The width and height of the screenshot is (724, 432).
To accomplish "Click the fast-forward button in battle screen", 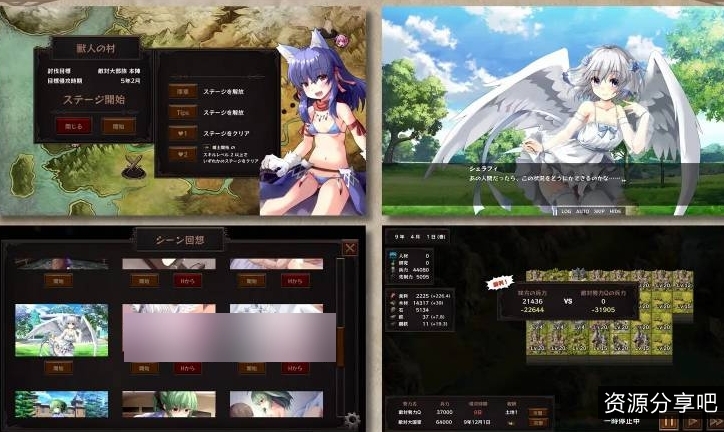I will pos(716,422).
